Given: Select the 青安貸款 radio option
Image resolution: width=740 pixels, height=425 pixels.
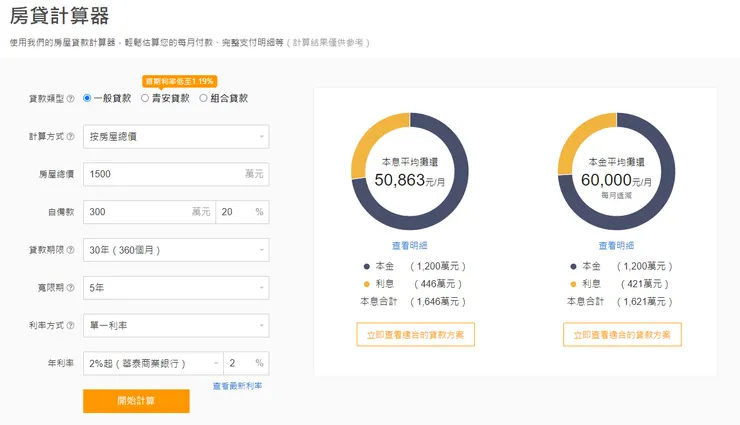Looking at the screenshot, I should click(145, 98).
